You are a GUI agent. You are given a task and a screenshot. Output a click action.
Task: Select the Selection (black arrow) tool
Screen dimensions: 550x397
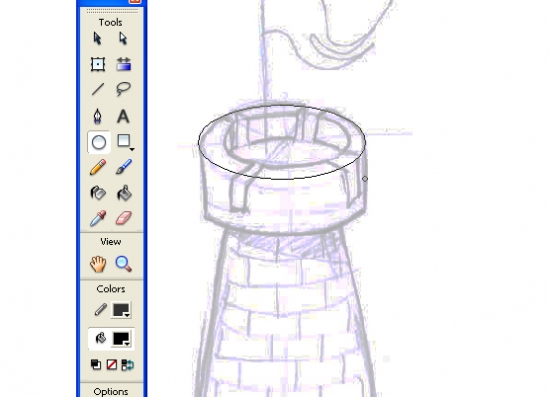coord(98,39)
